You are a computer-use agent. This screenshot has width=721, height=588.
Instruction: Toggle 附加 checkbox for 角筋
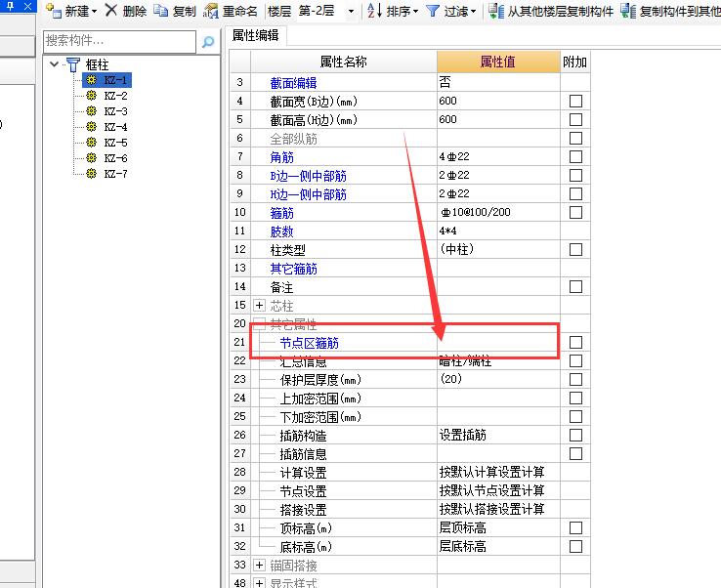pos(575,157)
